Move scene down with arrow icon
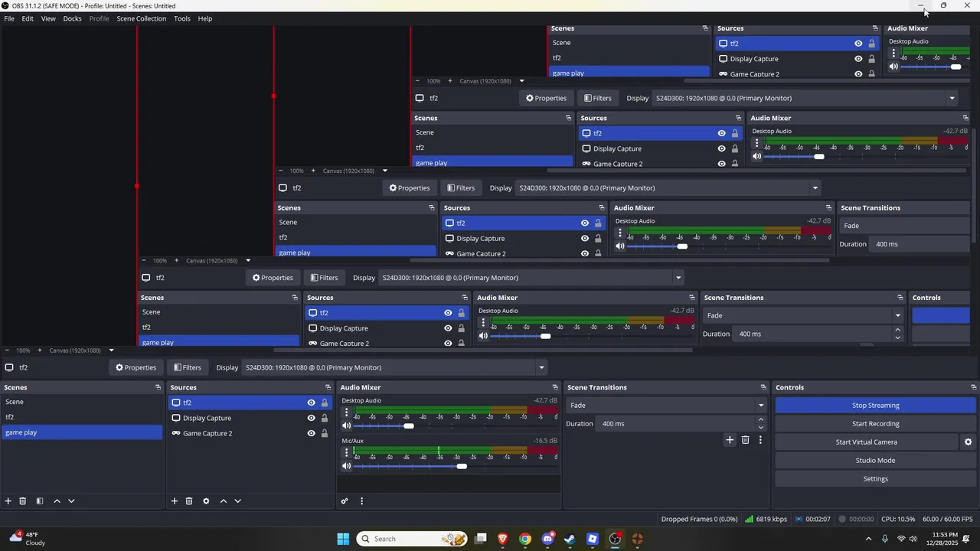Screen dimensions: 980x551 click(71, 501)
